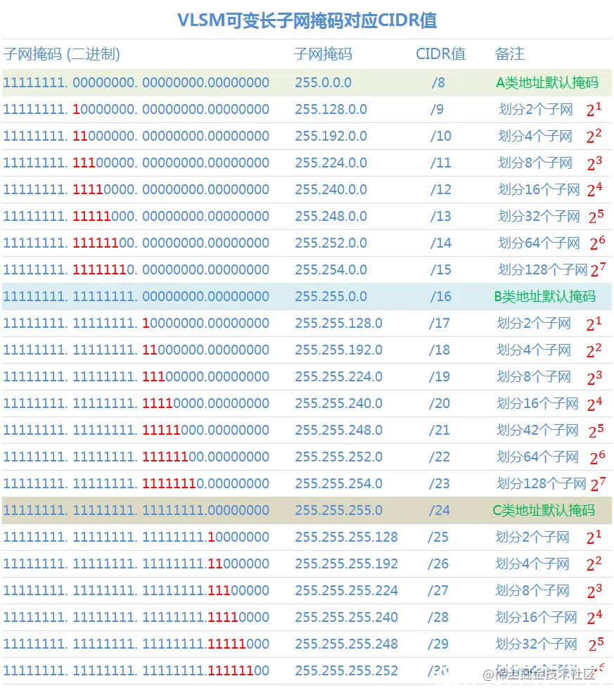The width and height of the screenshot is (614, 700).
Task: Click 划分8个子网 in the /11 row
Action: click(x=535, y=163)
